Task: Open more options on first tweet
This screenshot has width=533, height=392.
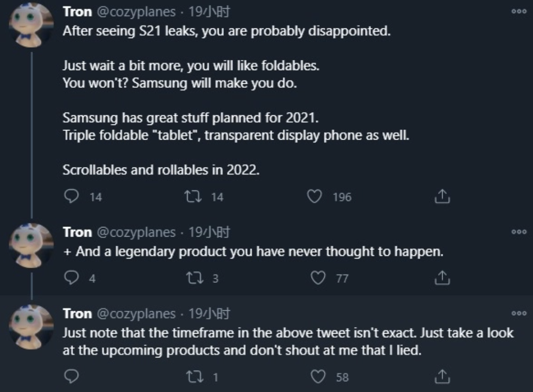Action: tap(519, 11)
